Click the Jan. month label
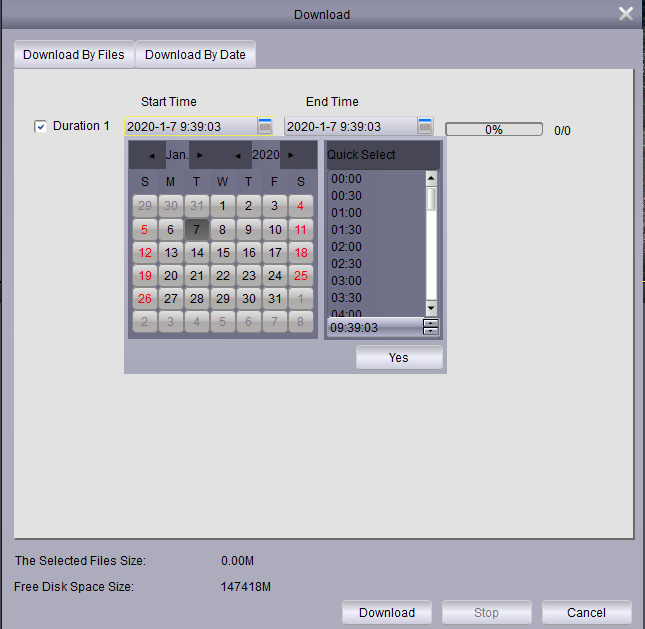This screenshot has height=629, width=645. coord(177,155)
